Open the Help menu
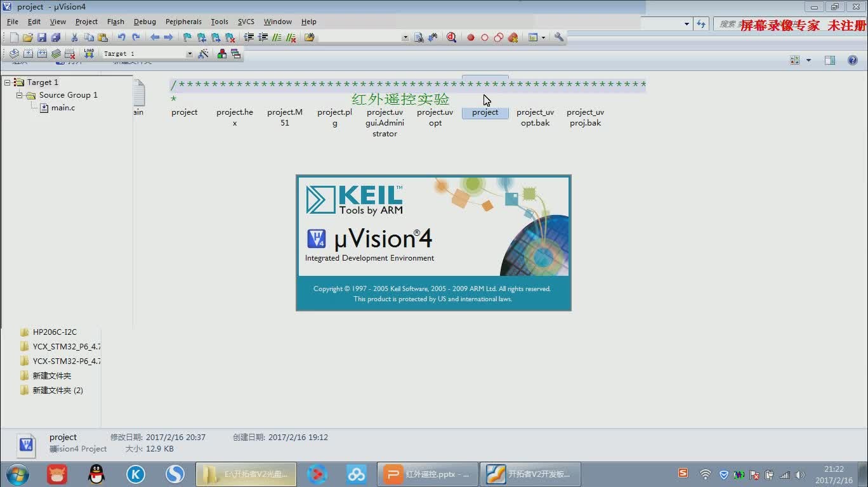The width and height of the screenshot is (868, 487). pos(309,22)
